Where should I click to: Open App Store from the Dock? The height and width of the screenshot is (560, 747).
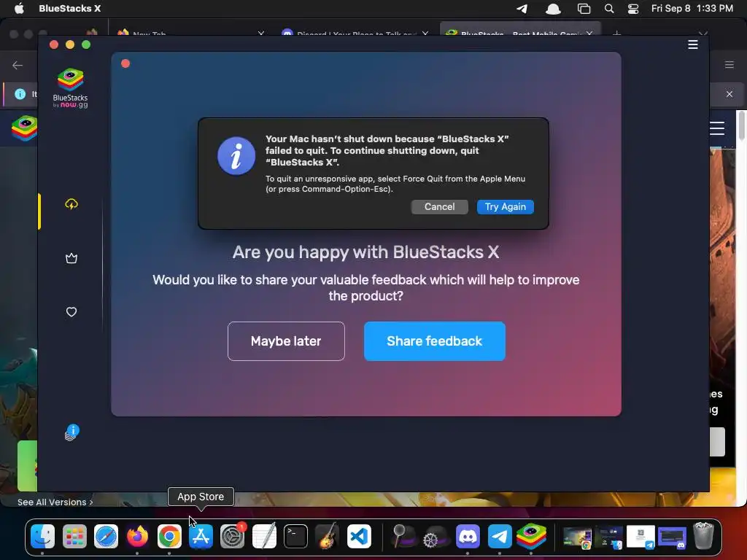pos(201,536)
